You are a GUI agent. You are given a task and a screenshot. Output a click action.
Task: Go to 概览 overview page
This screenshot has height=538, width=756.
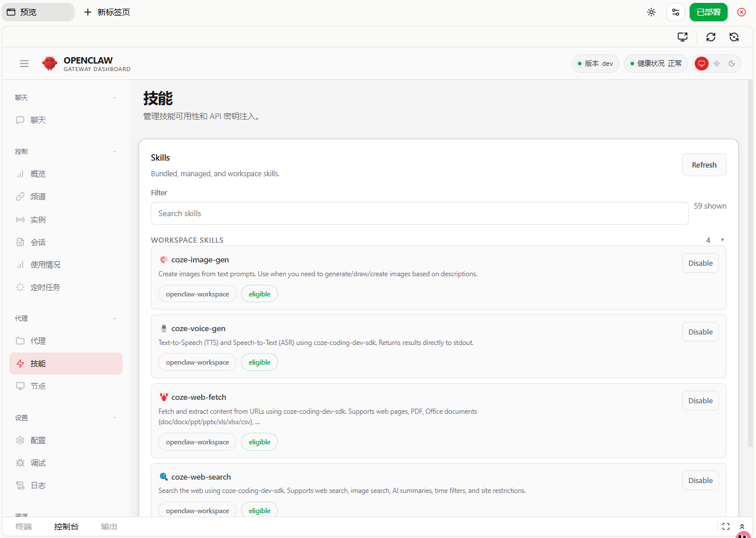coord(66,174)
